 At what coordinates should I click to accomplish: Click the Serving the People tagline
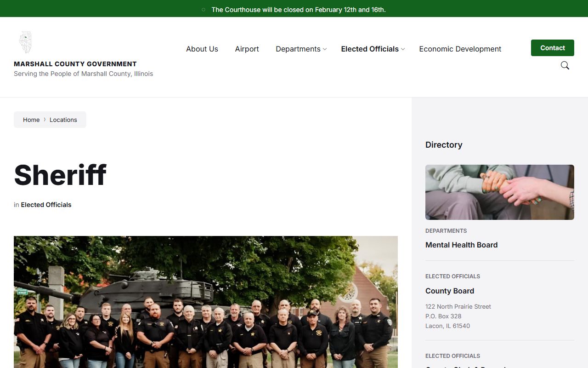pyautogui.click(x=83, y=74)
